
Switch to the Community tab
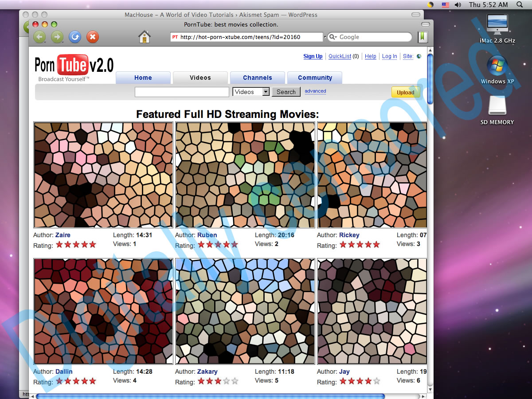point(315,78)
